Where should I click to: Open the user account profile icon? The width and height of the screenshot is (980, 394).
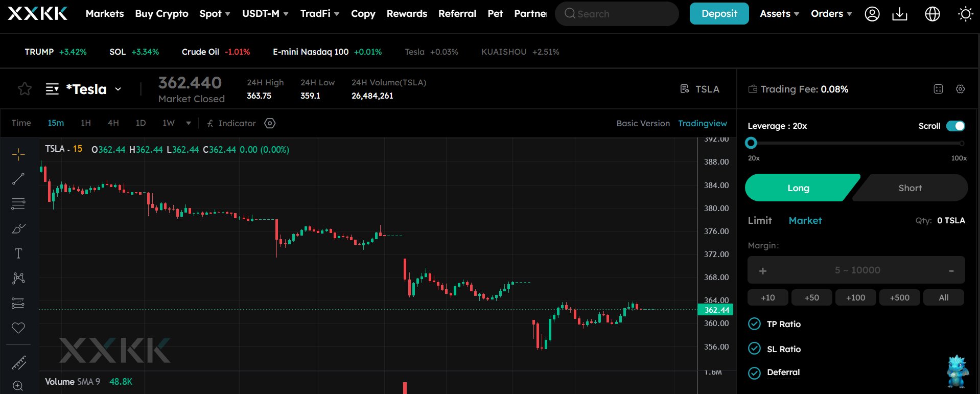(872, 14)
